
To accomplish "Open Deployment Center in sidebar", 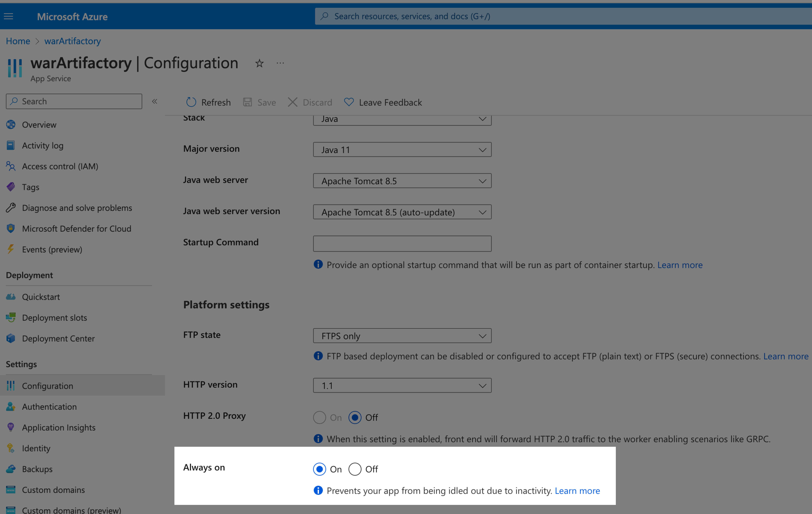I will 58,338.
